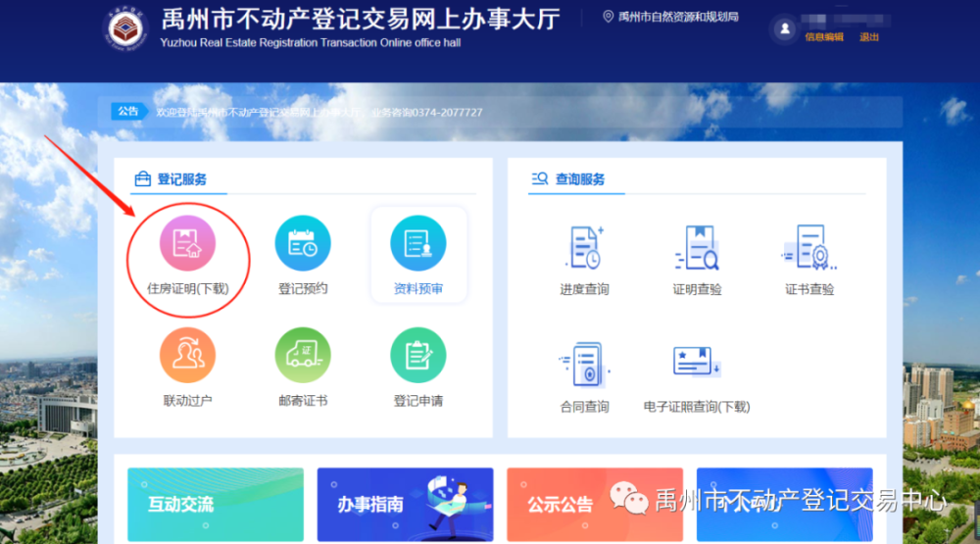Open the 联动过户 linked transfer icon
This screenshot has height=544, width=980.
[187, 355]
